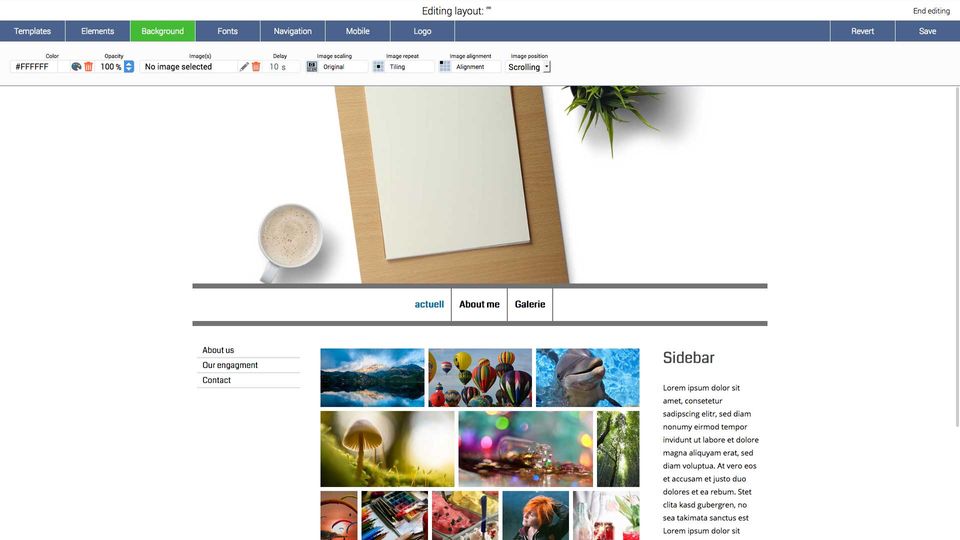Click the Revert button
Screen dimensions: 960x540
[x=862, y=31]
